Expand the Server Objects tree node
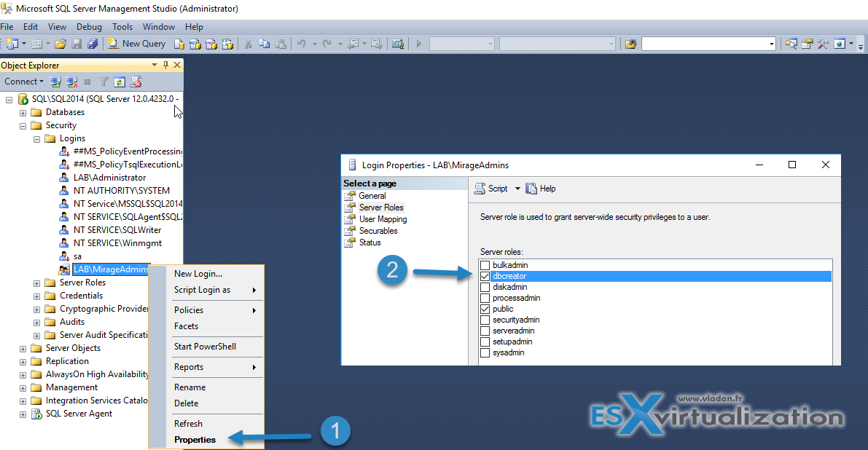The width and height of the screenshot is (868, 450). 23,349
